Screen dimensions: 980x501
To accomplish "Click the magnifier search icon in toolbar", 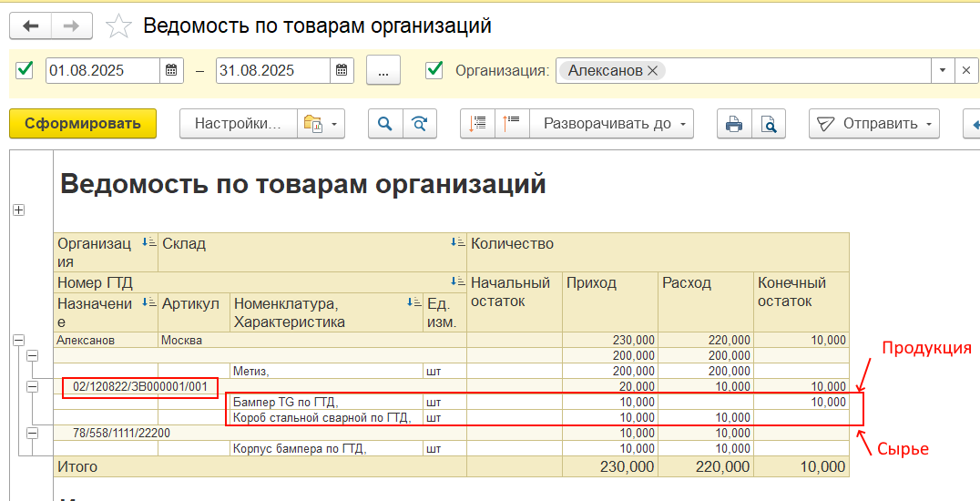I will tap(385, 124).
